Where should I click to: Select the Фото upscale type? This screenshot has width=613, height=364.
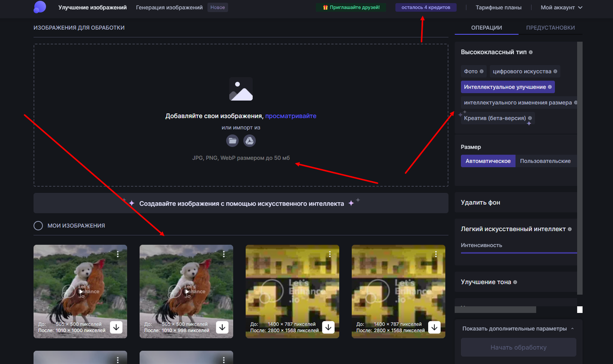[473, 71]
